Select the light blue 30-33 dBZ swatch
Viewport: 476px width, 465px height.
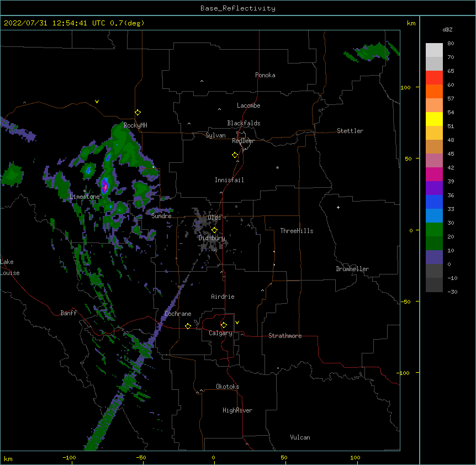coord(434,216)
